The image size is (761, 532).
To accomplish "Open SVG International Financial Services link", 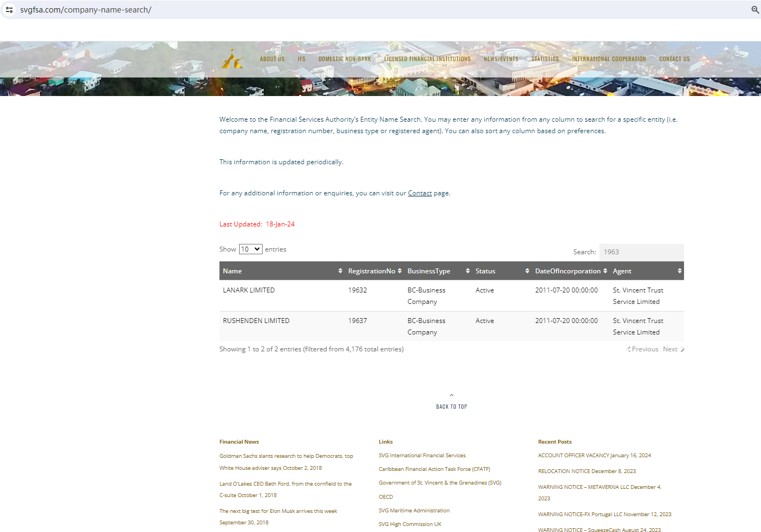I will [422, 456].
